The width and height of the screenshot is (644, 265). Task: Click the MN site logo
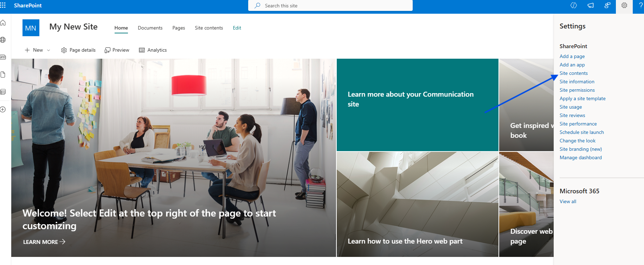click(x=31, y=28)
